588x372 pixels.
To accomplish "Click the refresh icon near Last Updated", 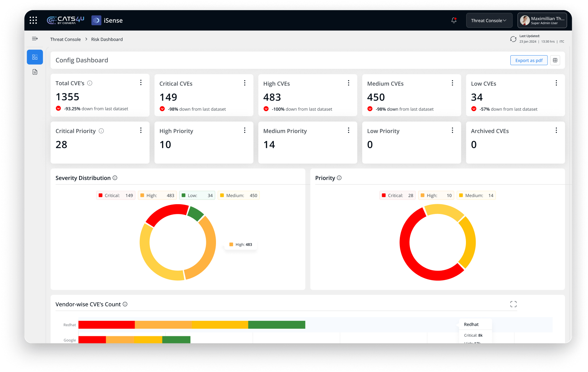I will tap(513, 39).
